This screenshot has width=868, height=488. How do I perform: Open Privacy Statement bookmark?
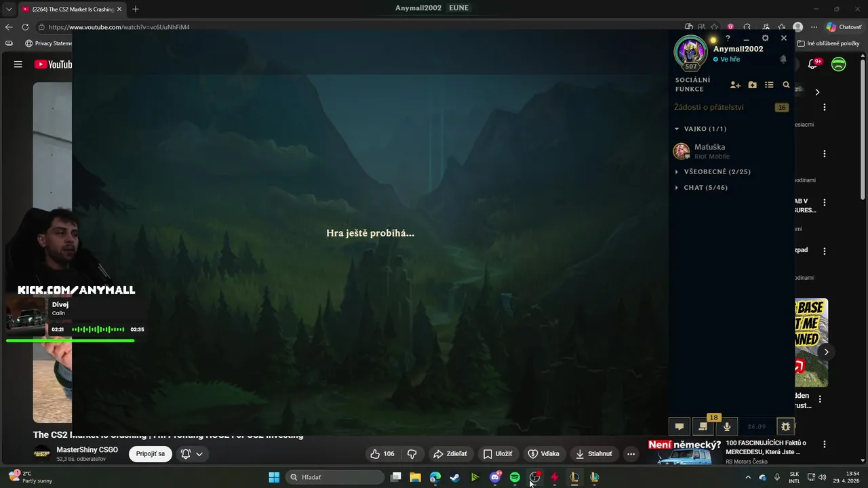48,43
